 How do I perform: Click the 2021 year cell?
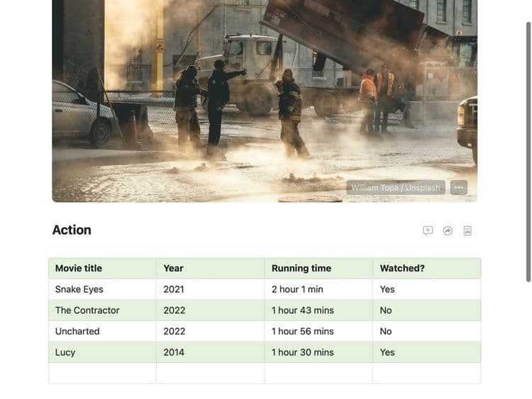pyautogui.click(x=211, y=289)
